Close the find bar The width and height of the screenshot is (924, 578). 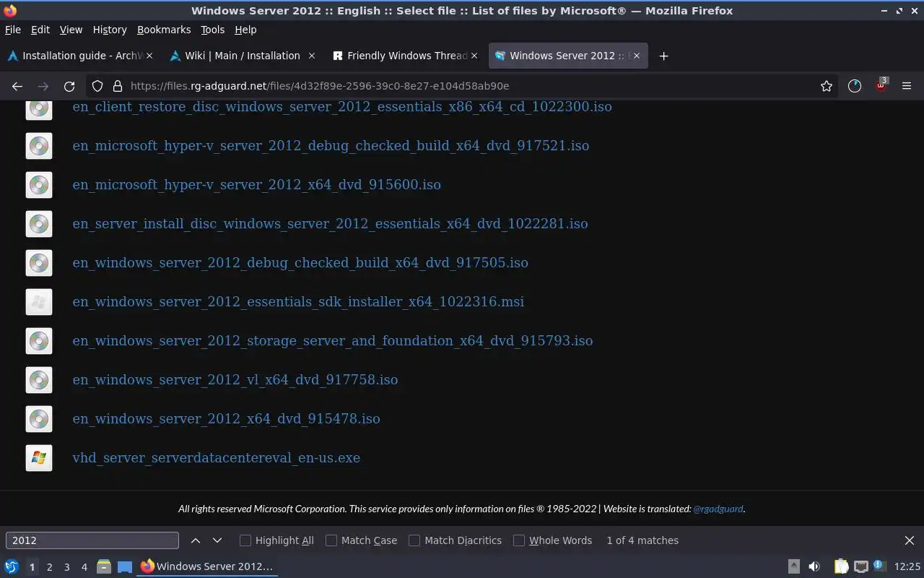pyautogui.click(x=910, y=540)
